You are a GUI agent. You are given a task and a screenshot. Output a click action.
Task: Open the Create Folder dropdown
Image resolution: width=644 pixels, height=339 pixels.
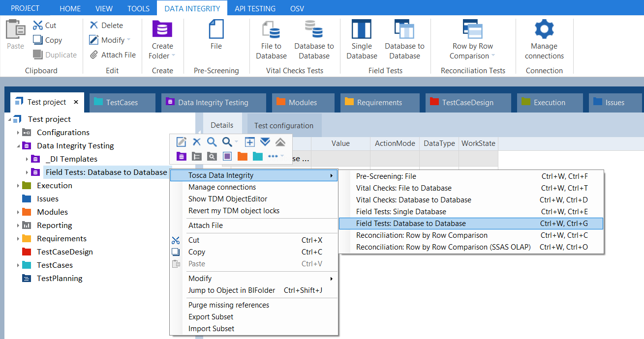coord(162,51)
